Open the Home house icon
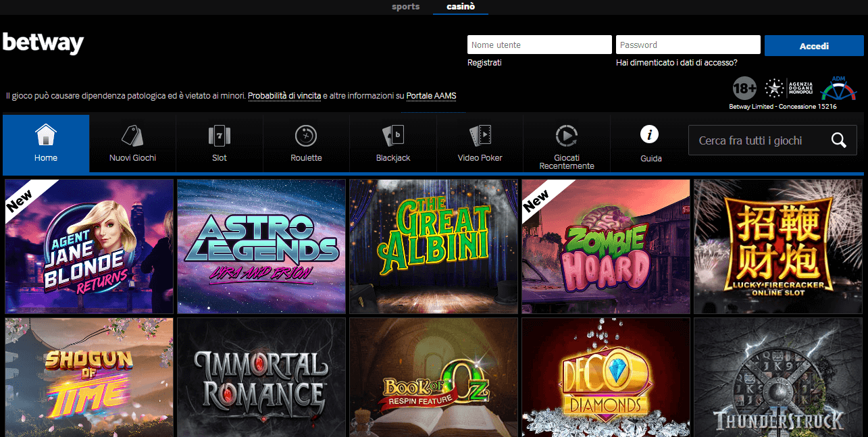868x437 pixels. click(x=46, y=135)
